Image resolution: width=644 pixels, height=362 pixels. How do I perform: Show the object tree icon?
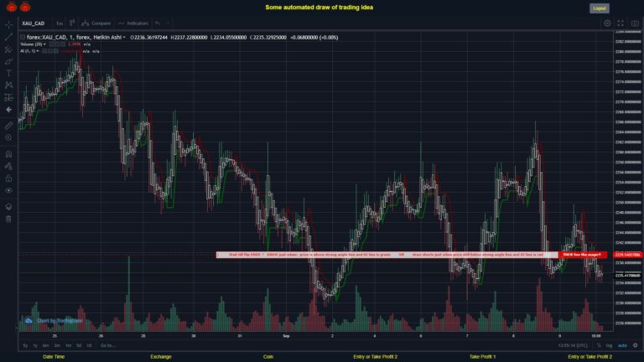[x=8, y=206]
